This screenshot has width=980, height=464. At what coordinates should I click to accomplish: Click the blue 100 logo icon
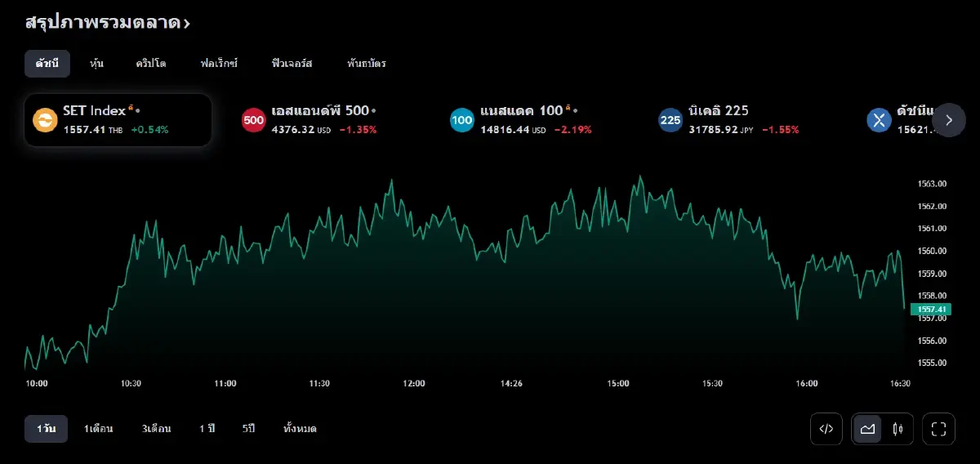point(462,120)
